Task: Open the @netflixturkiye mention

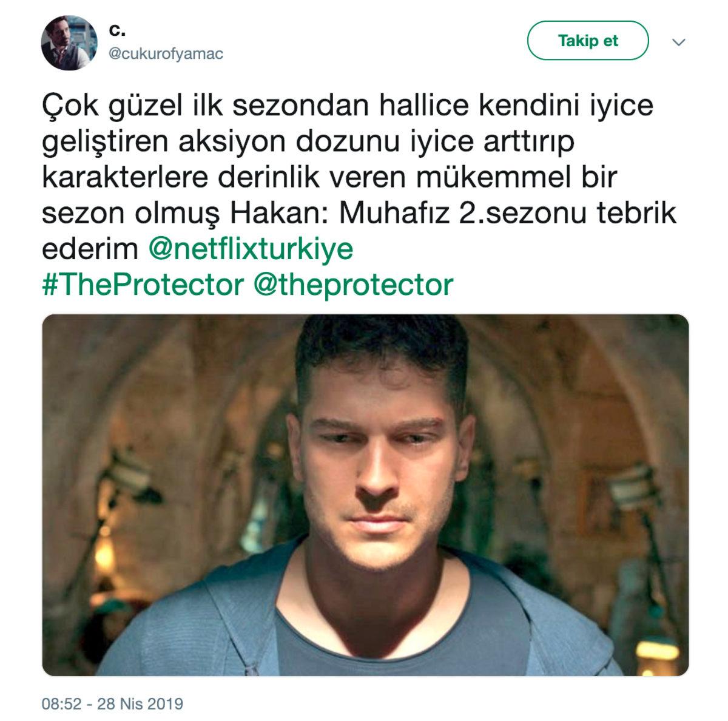Action: [x=251, y=249]
